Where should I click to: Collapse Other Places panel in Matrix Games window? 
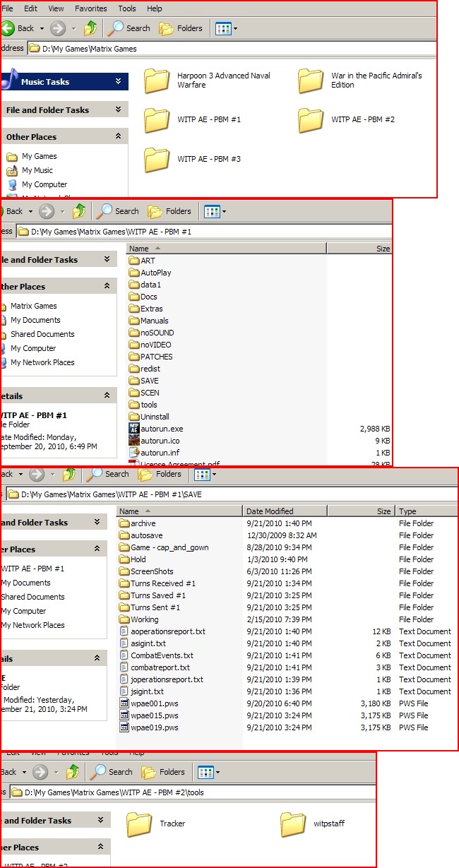[118, 137]
